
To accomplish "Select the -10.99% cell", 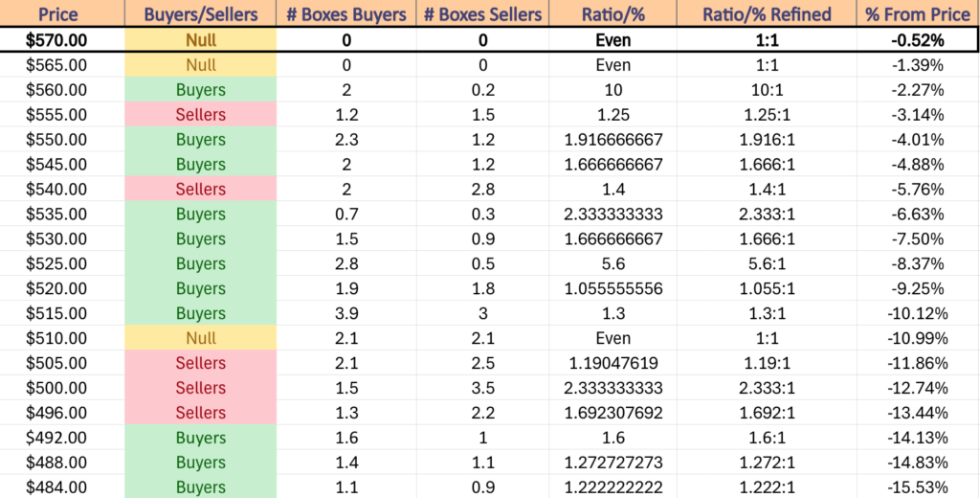I will 918,338.
